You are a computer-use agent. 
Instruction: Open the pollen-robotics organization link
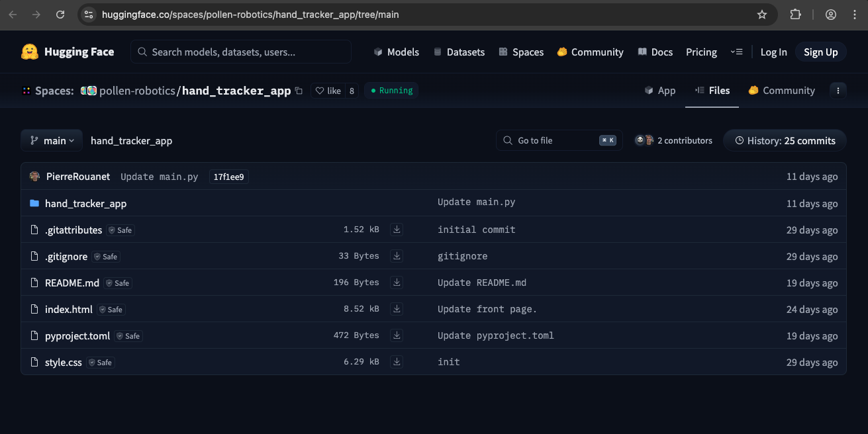(x=138, y=91)
